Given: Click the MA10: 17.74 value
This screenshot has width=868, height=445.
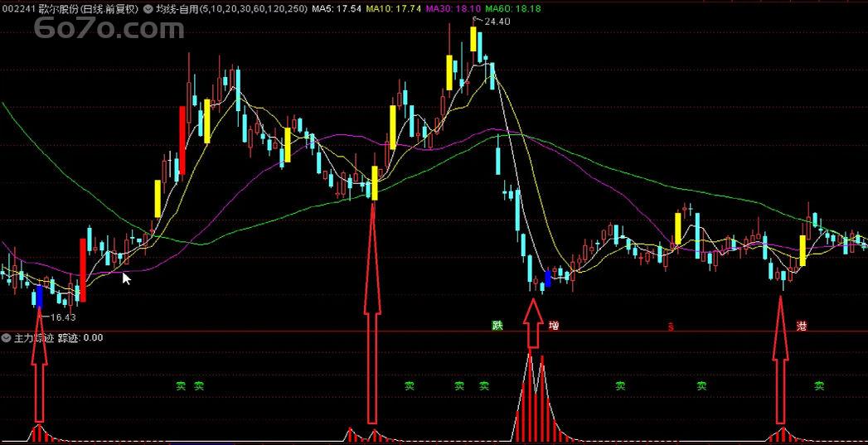Looking at the screenshot, I should (393, 9).
